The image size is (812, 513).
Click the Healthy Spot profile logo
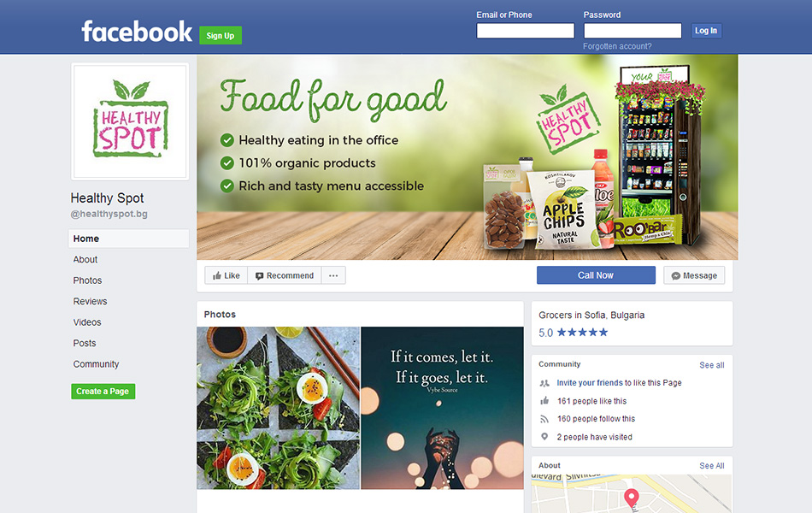click(x=130, y=121)
